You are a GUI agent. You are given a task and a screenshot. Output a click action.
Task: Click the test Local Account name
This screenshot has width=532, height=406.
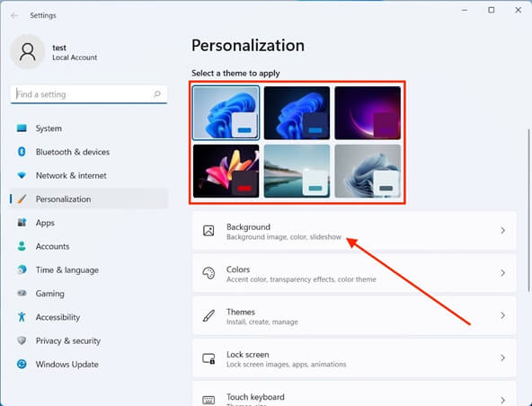tap(75, 52)
